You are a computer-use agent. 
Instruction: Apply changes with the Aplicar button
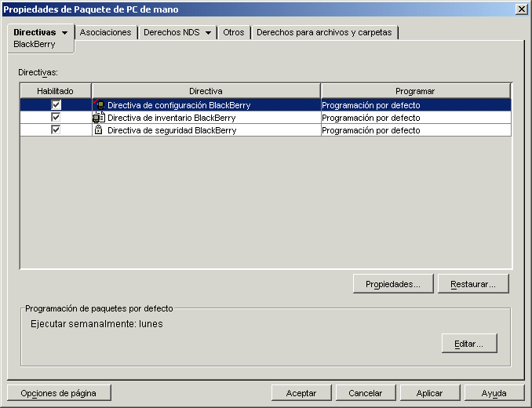pos(430,393)
